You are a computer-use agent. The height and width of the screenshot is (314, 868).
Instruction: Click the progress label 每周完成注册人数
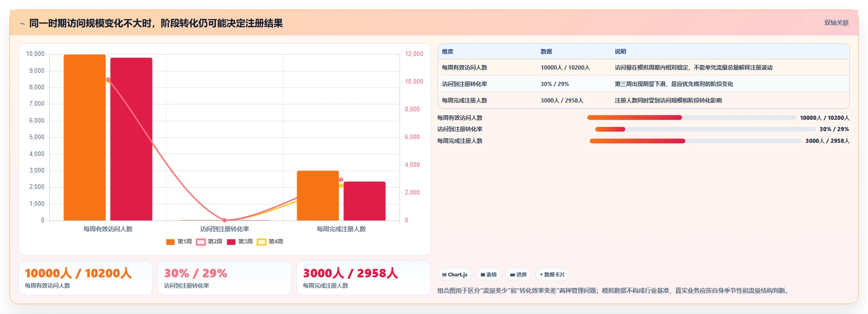click(460, 141)
